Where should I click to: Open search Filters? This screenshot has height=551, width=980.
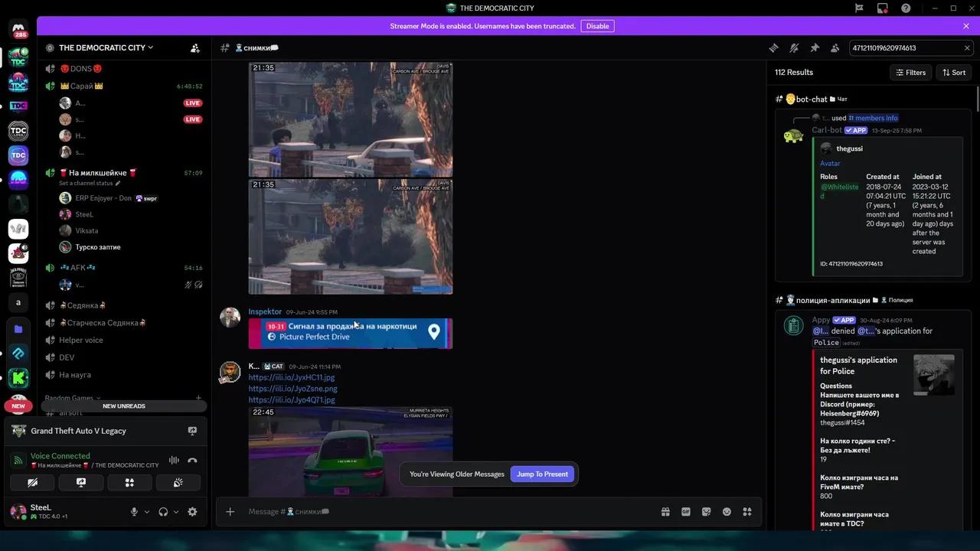coord(911,72)
